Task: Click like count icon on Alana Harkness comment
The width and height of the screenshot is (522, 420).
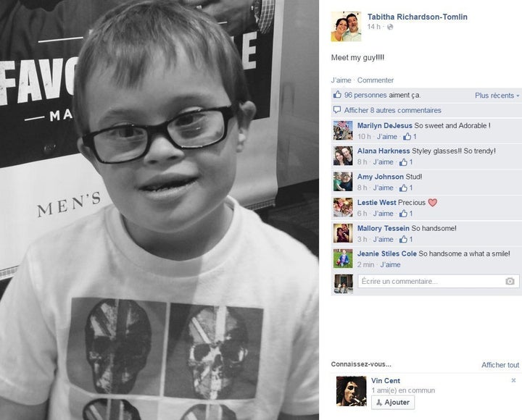Action: [x=403, y=162]
